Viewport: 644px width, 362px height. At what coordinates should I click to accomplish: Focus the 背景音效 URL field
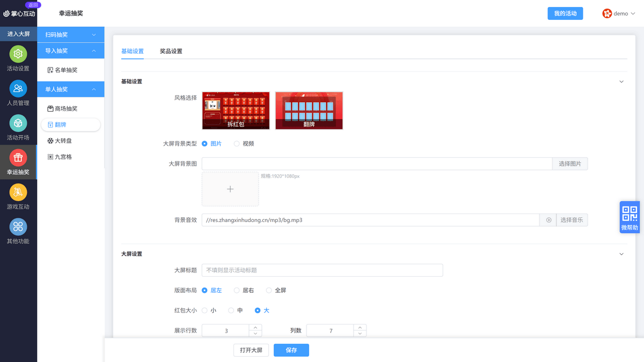(x=370, y=220)
